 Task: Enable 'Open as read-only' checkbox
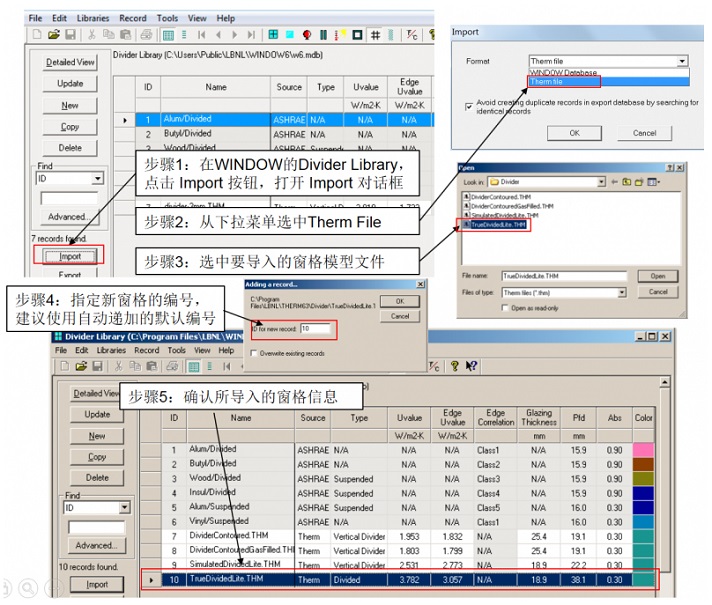[504, 308]
